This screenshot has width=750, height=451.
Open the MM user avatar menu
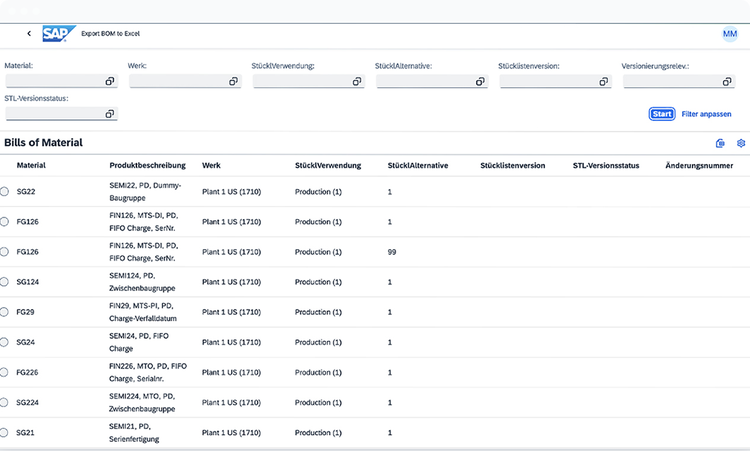tap(730, 33)
